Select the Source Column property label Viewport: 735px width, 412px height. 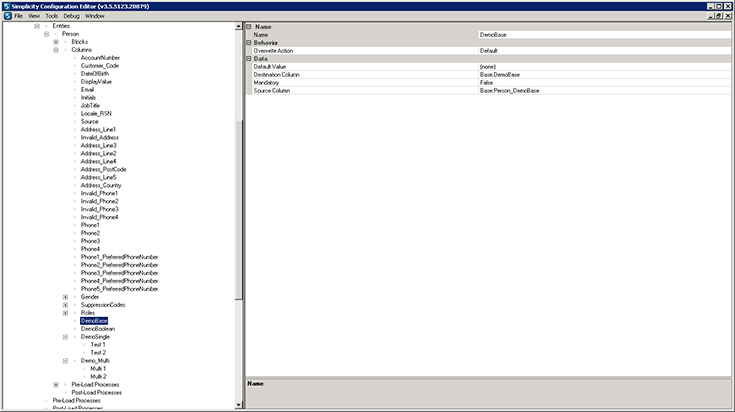[x=271, y=90]
